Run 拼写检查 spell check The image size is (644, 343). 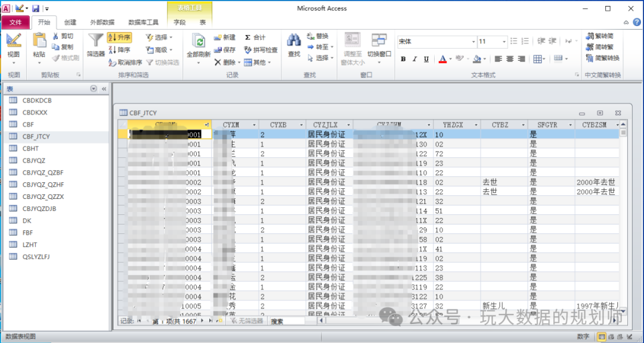[x=261, y=50]
